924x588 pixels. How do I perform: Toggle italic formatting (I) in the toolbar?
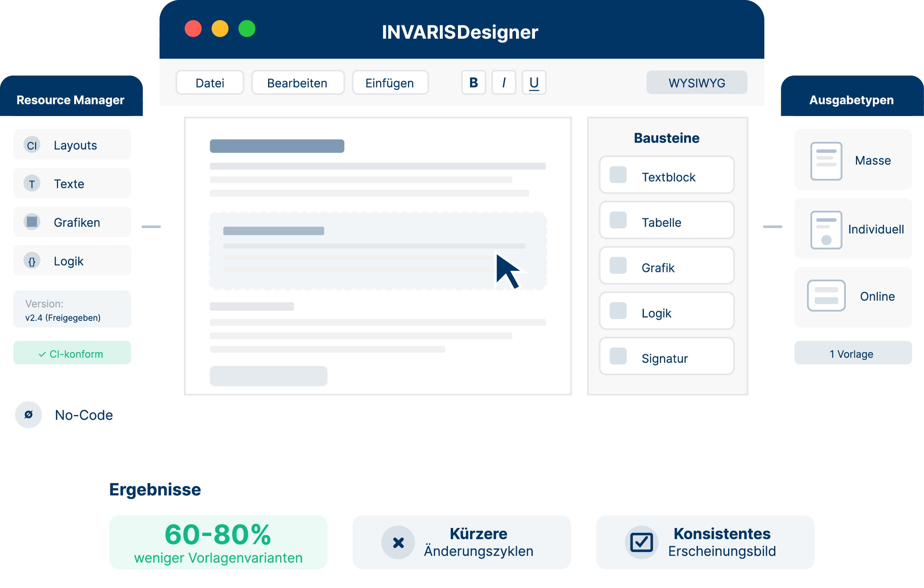(x=504, y=83)
